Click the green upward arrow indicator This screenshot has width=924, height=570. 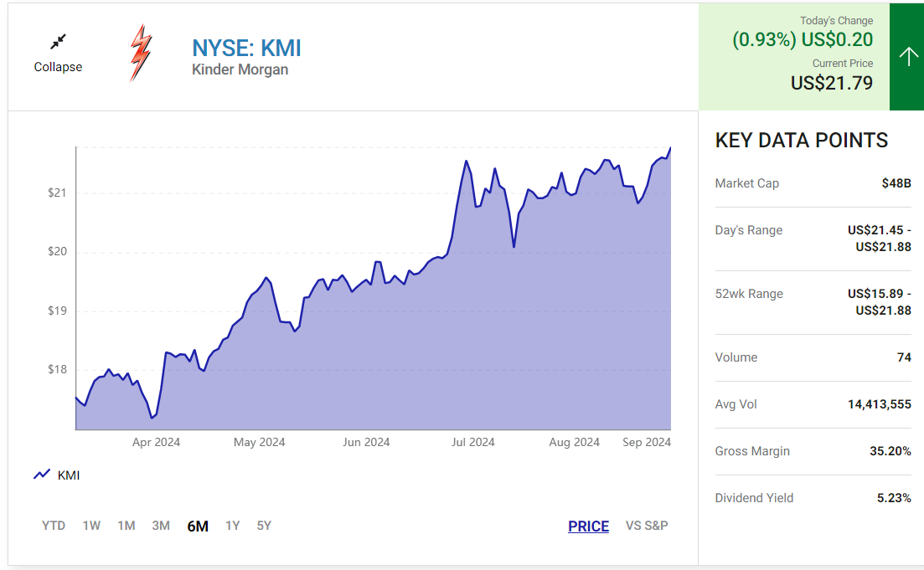908,57
